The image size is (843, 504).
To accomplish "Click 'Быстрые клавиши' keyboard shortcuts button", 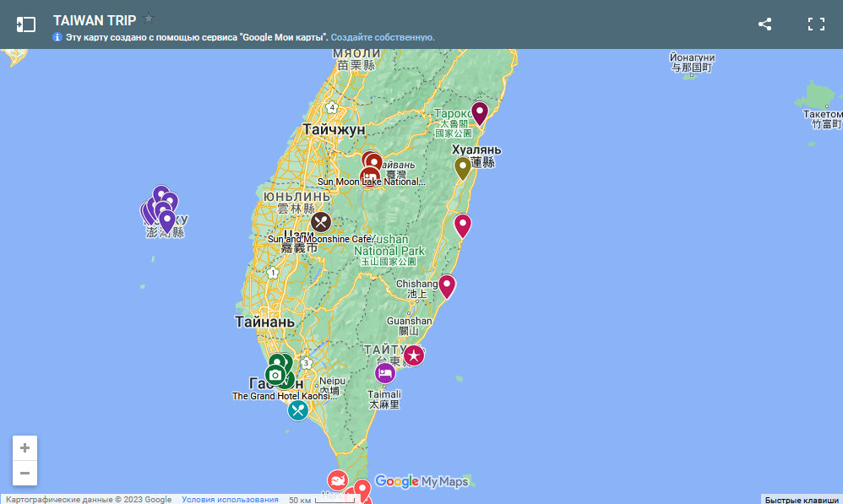I will [x=802, y=500].
